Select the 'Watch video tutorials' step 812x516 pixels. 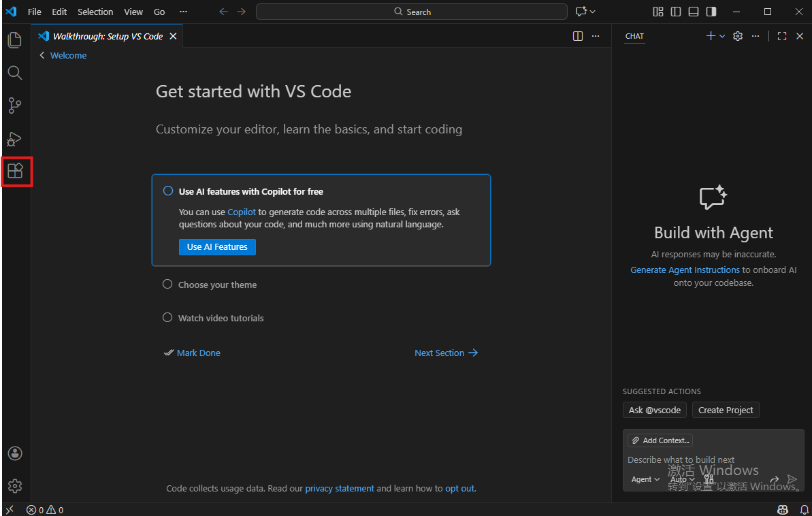[x=221, y=318]
